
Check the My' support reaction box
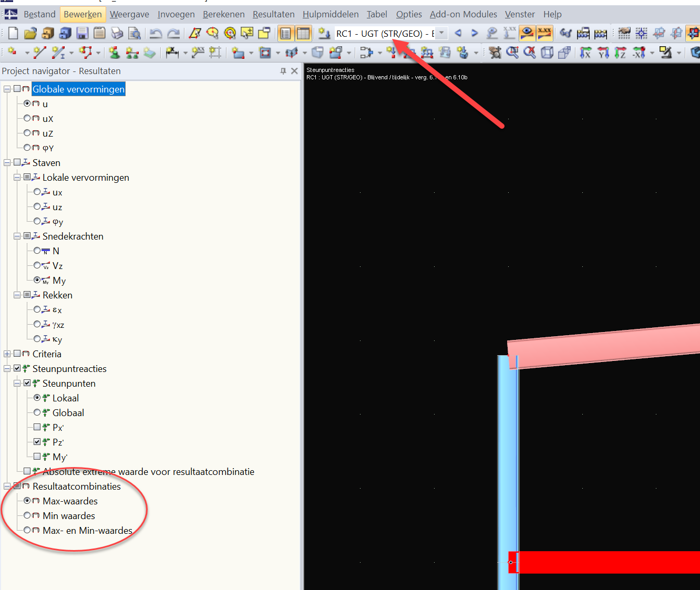pos(37,457)
